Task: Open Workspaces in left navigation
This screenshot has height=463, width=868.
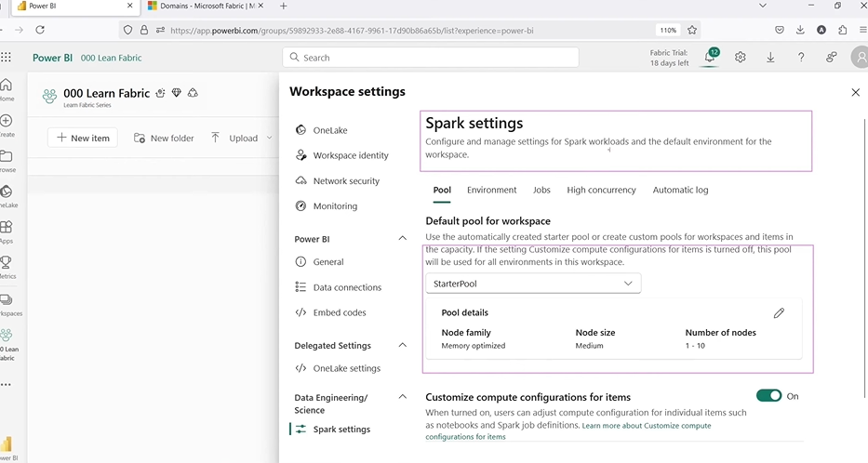Action: [x=7, y=304]
